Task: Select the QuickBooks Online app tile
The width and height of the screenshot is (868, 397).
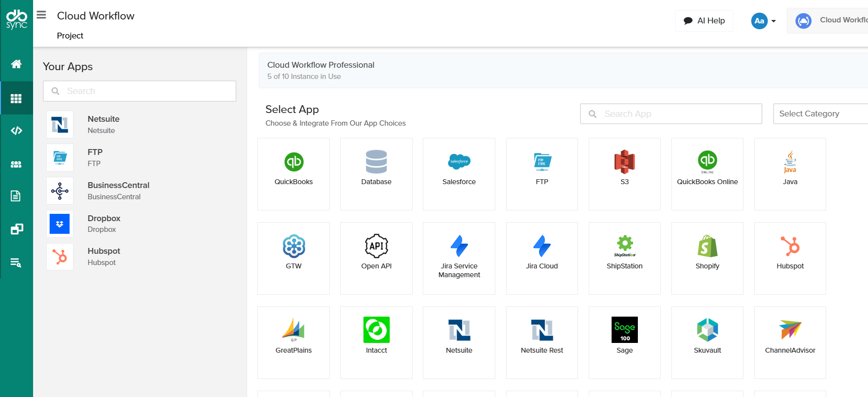Action: point(707,174)
